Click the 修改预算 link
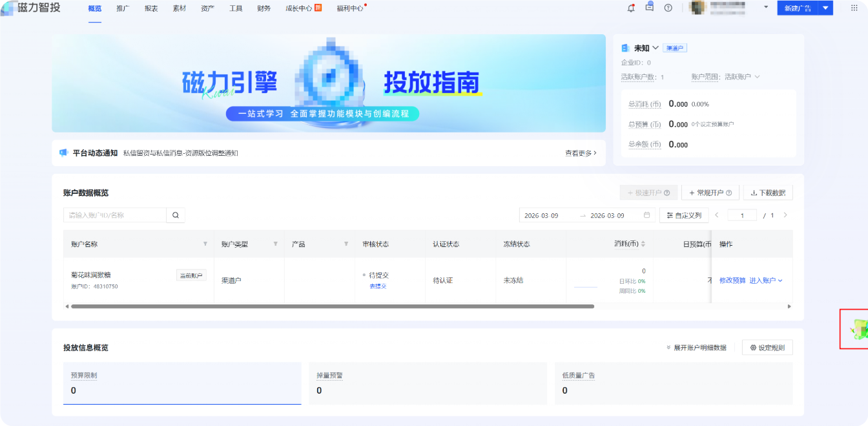This screenshot has height=426, width=868. (732, 281)
